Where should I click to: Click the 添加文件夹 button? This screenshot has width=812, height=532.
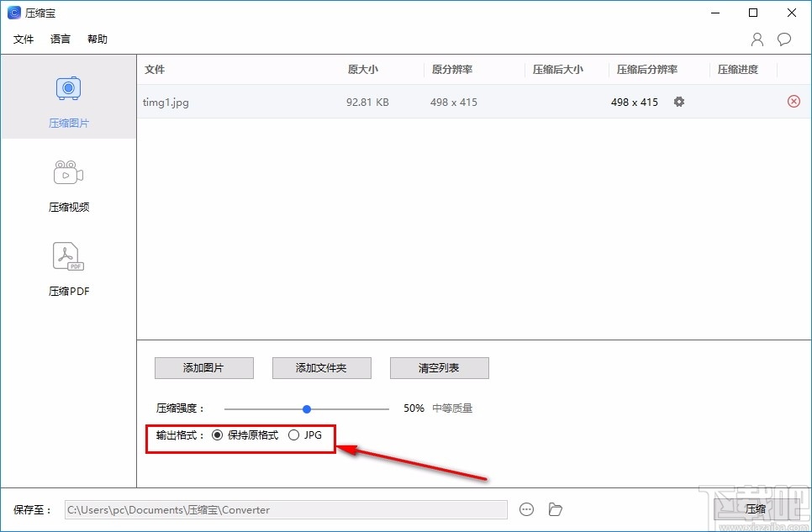(322, 368)
